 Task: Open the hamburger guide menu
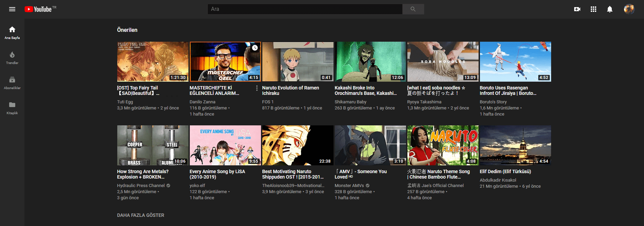(x=12, y=9)
